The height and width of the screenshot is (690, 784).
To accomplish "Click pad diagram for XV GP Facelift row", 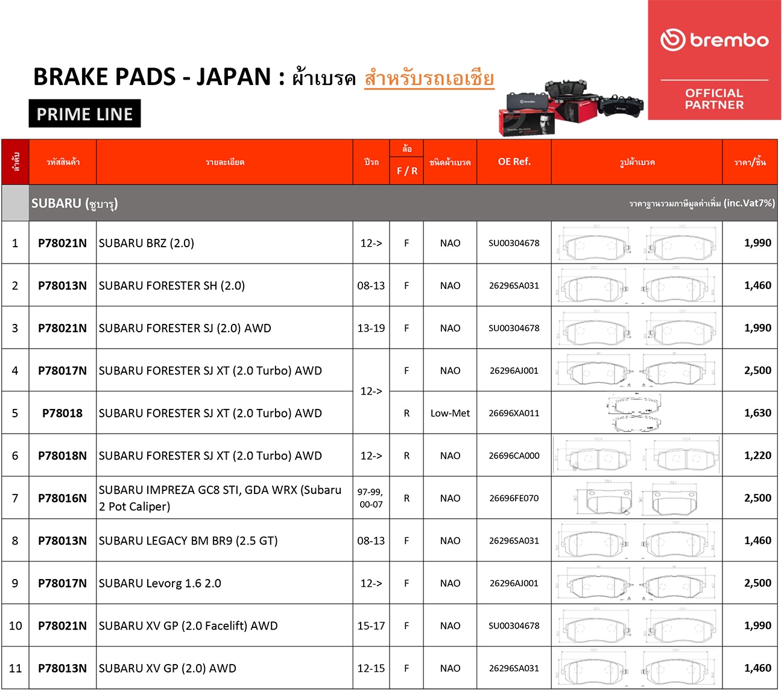I will [637, 625].
